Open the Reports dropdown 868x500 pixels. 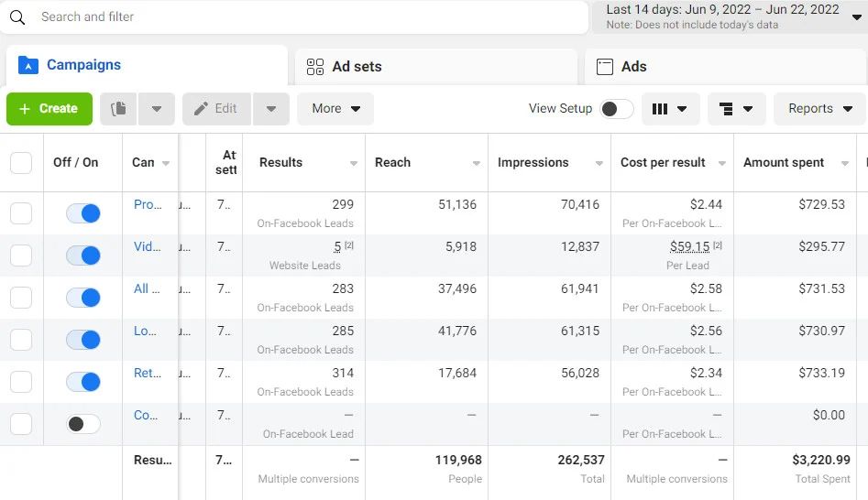point(819,109)
